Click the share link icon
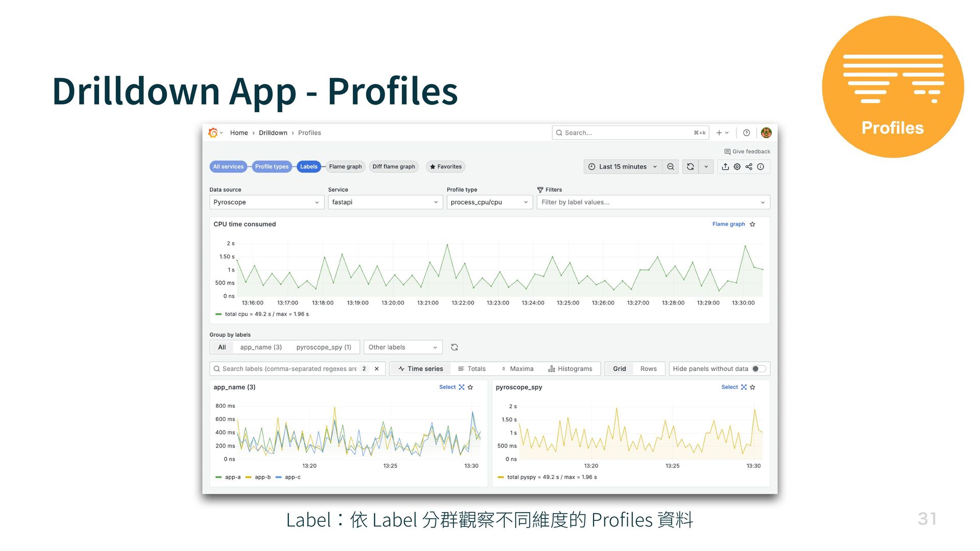This screenshot has width=980, height=551. point(749,167)
